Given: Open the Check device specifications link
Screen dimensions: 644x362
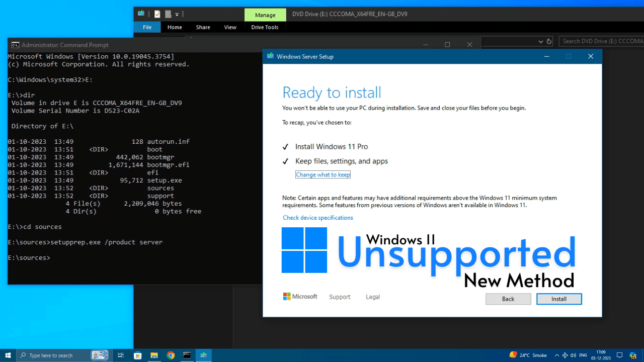Looking at the screenshot, I should point(318,217).
